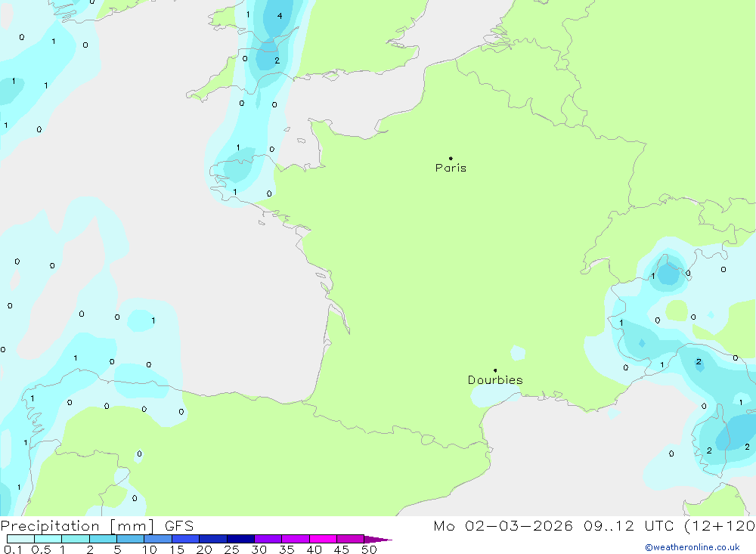Pick the 10–15 mm blue legend swatch
Viewport: 756px width, 554px height.
pos(158,539)
